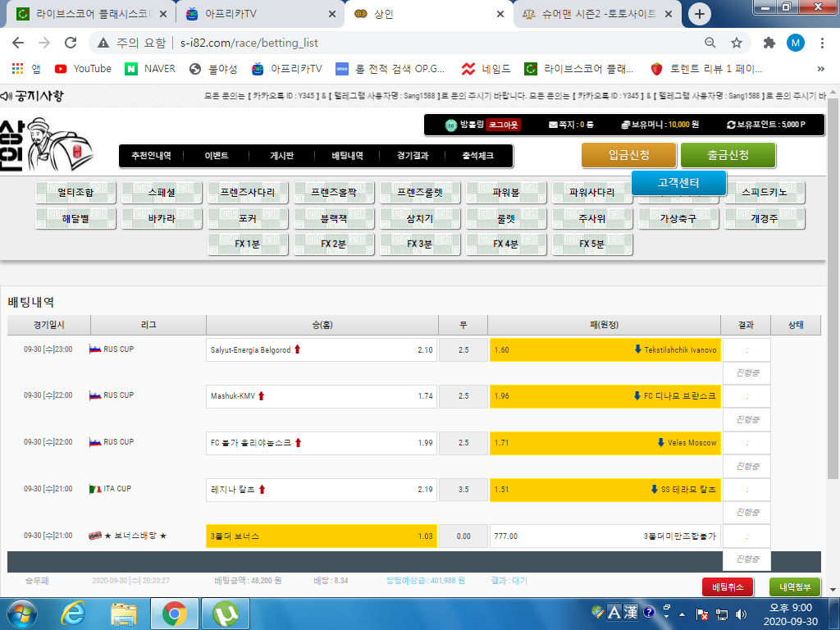The width and height of the screenshot is (840, 630).
Task: Bookmark this page with the star icon
Action: 737,43
